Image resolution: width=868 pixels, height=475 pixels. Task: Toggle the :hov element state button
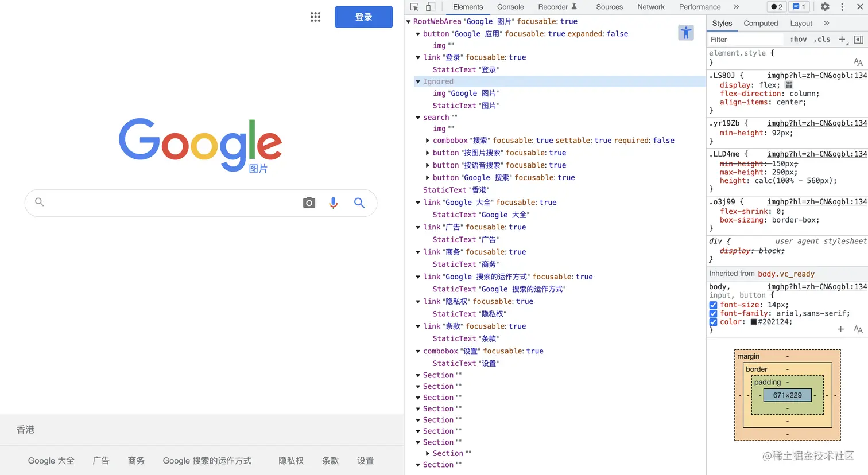(798, 40)
